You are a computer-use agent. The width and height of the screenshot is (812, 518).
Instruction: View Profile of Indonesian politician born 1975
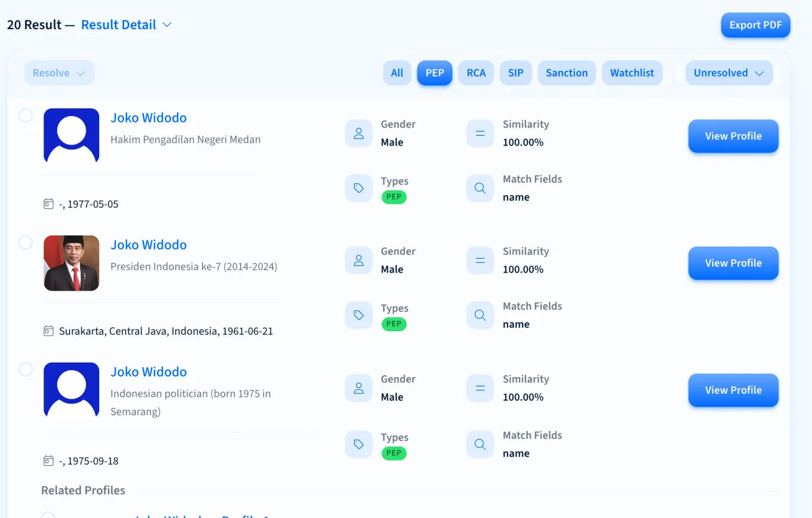pos(733,390)
